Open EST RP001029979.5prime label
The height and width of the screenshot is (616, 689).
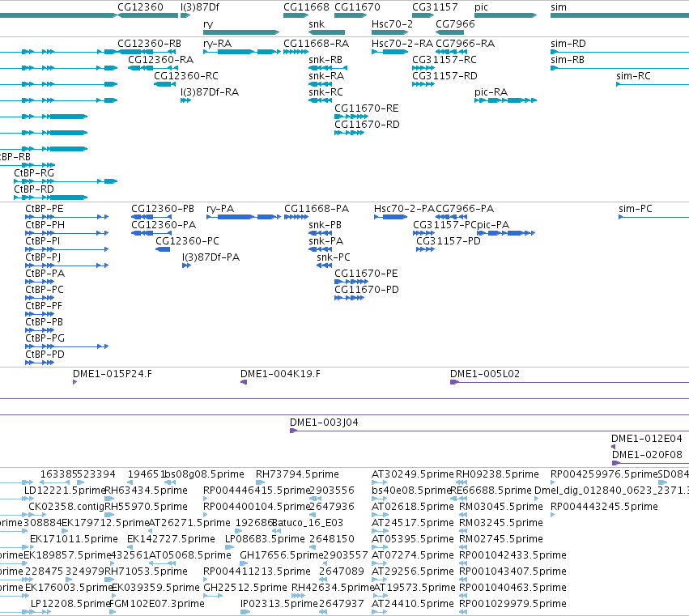512,604
